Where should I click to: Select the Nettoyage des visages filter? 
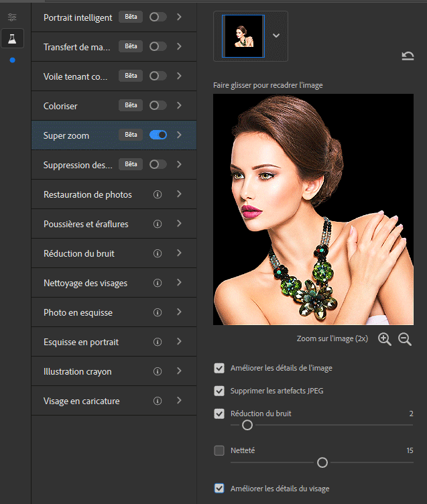coord(85,283)
